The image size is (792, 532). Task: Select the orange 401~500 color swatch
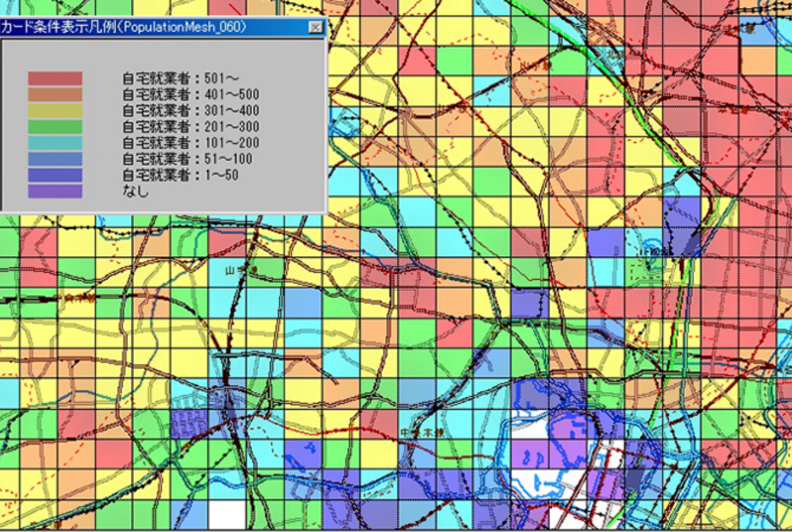pyautogui.click(x=55, y=94)
